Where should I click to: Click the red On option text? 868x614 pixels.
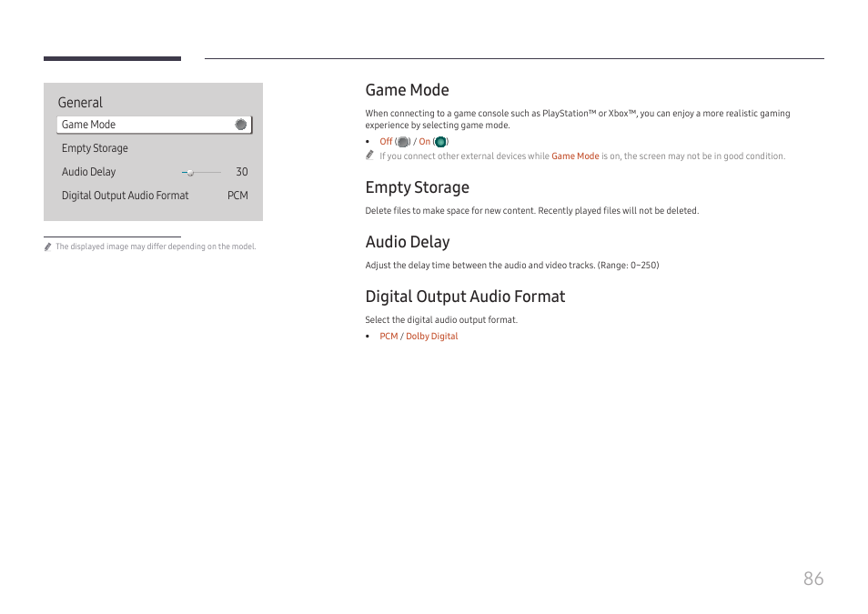(x=425, y=142)
